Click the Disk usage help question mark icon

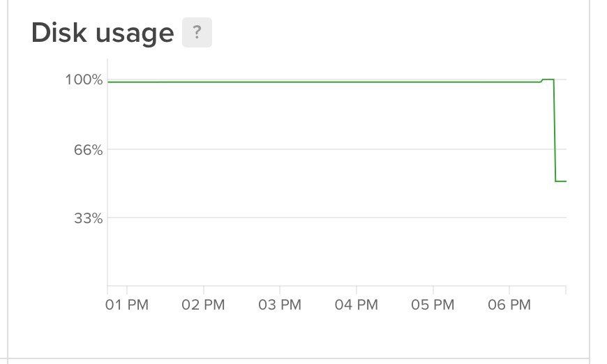tap(197, 33)
